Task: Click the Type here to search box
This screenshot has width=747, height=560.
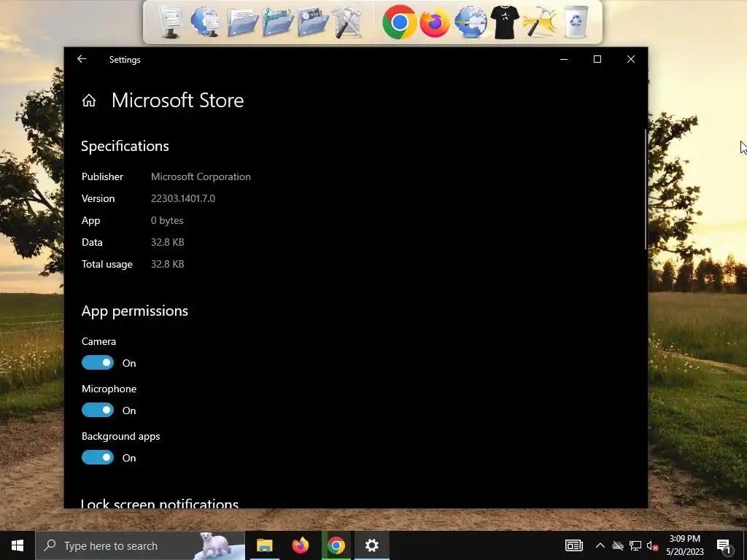Action: [x=140, y=545]
